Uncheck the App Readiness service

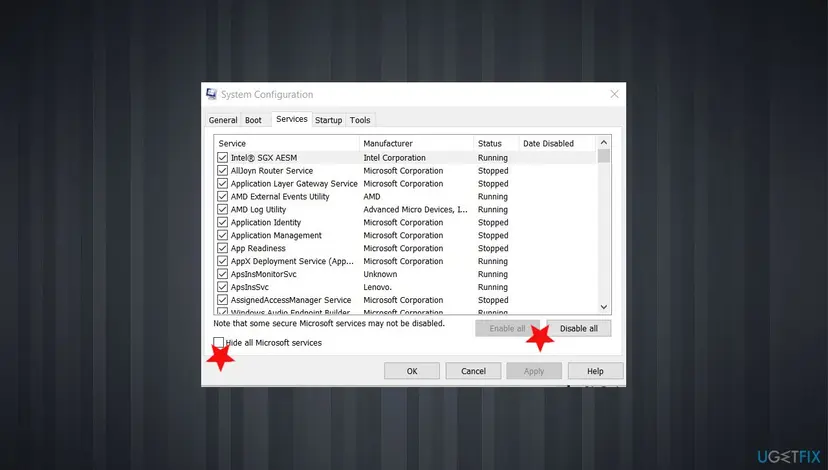222,248
